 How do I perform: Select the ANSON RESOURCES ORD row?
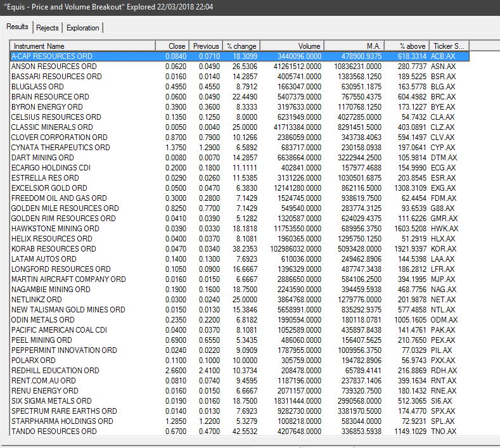click(x=240, y=67)
